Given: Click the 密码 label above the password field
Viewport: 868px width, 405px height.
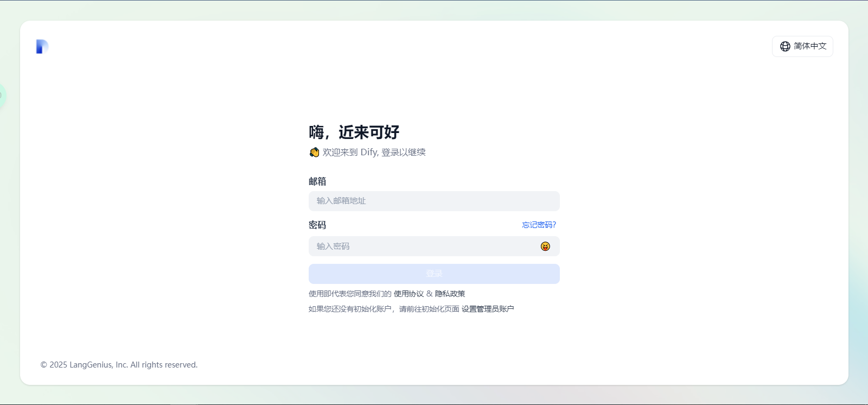Looking at the screenshot, I should [x=317, y=225].
